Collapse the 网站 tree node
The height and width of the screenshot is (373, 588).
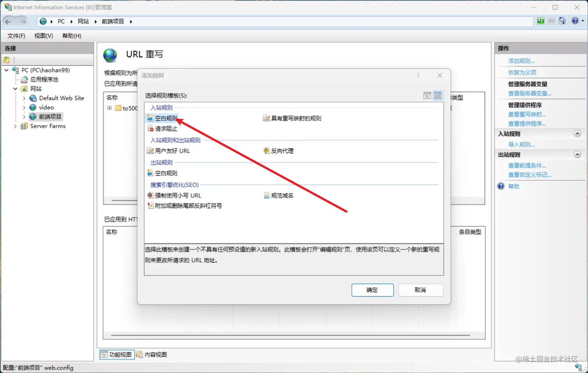click(15, 89)
